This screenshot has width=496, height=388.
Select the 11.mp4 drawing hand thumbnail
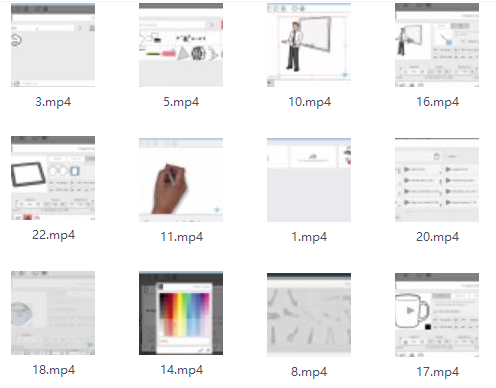coord(181,180)
